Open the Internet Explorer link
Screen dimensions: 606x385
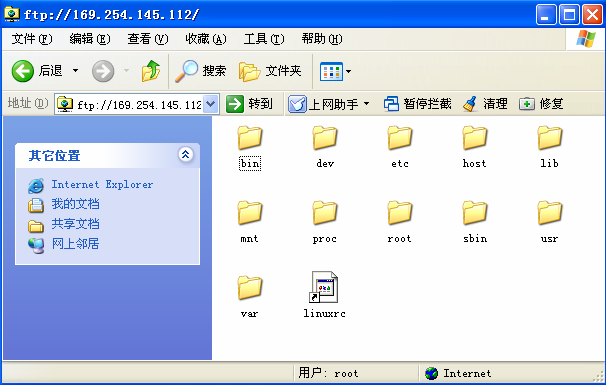[102, 185]
